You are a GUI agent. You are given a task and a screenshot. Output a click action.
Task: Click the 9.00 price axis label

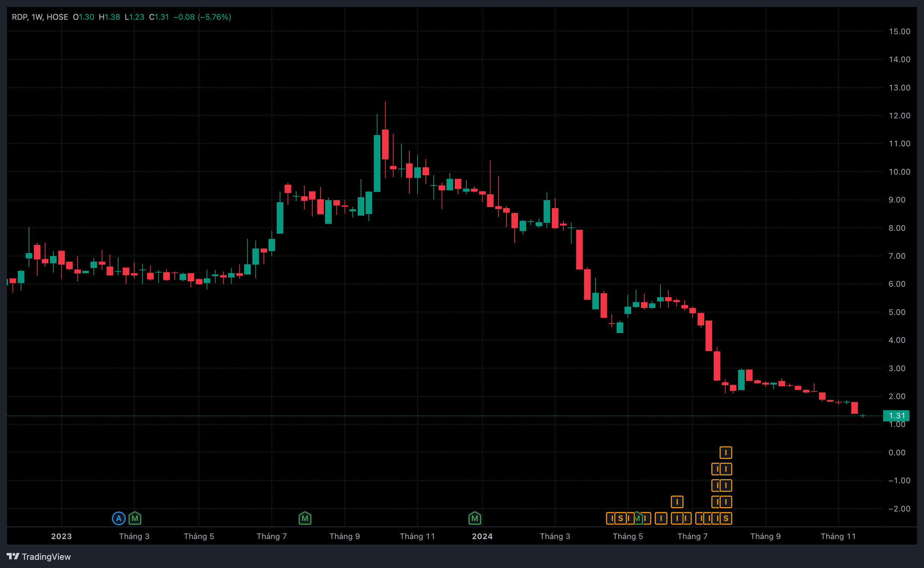pyautogui.click(x=897, y=200)
